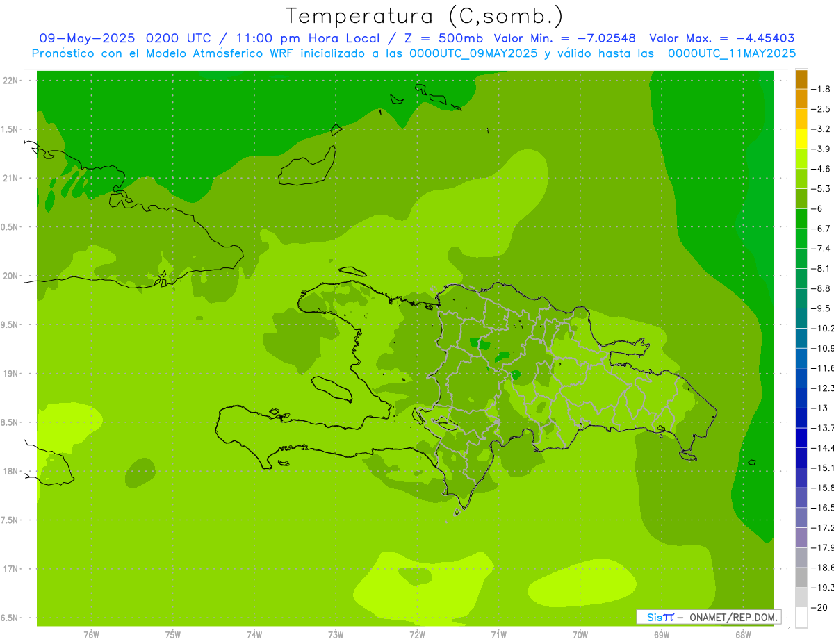Click the 70W longitude axis label

coord(580,635)
